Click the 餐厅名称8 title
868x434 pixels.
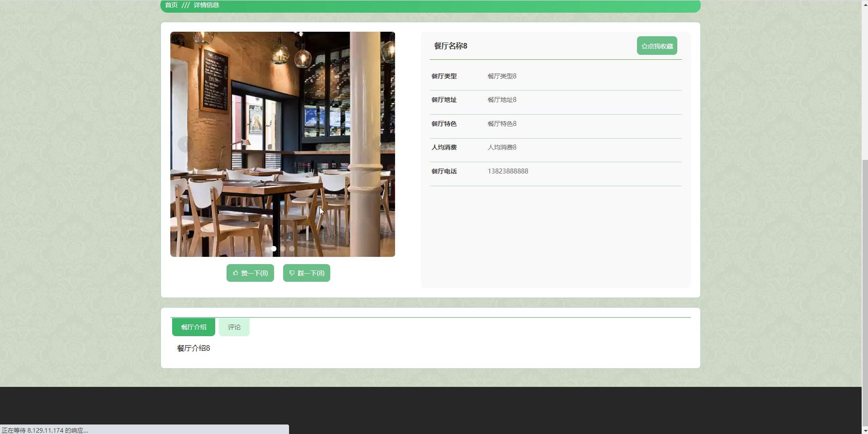click(x=450, y=46)
